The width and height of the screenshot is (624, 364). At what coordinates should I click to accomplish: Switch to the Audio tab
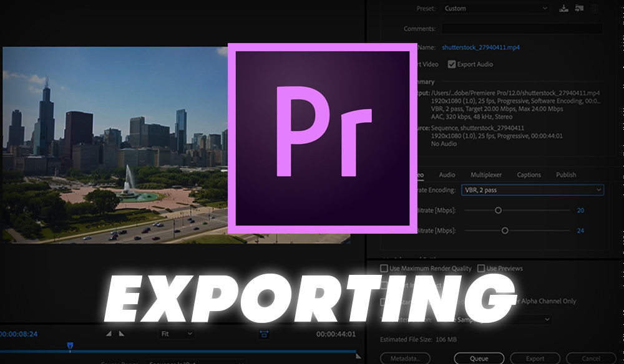[447, 175]
